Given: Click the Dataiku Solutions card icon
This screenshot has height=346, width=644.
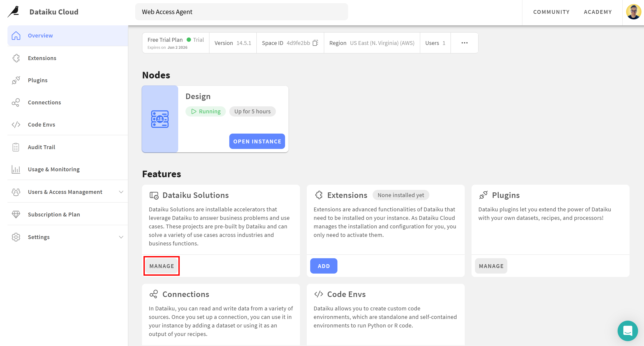Looking at the screenshot, I should point(154,195).
